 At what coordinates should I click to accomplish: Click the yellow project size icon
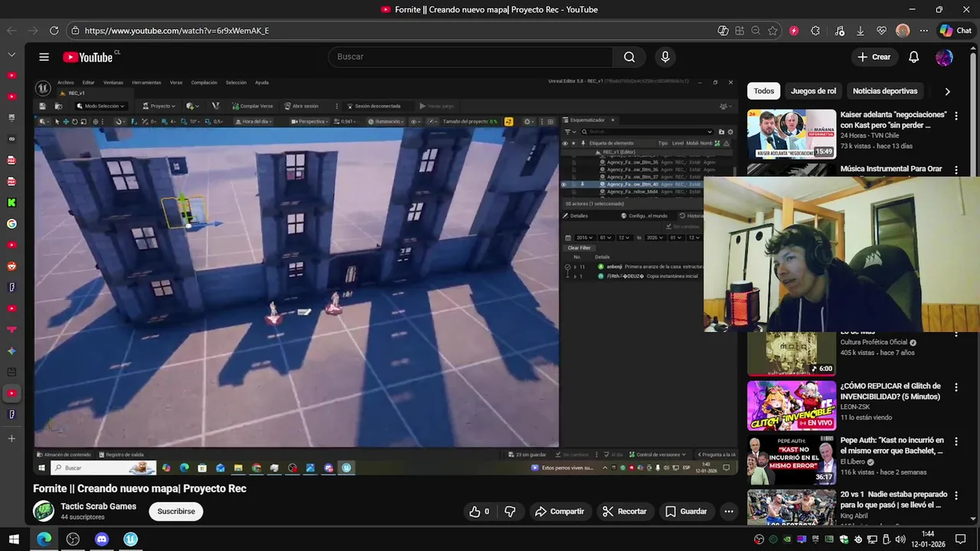point(507,122)
